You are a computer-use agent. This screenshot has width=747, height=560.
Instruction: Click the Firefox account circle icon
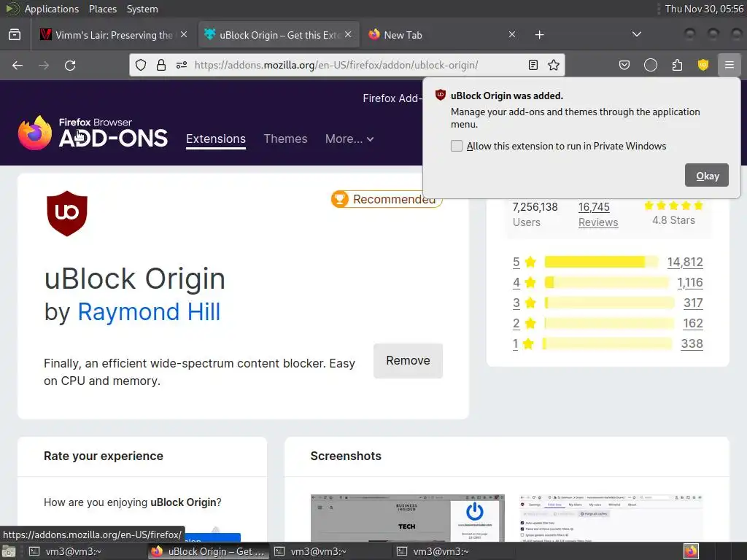click(650, 65)
